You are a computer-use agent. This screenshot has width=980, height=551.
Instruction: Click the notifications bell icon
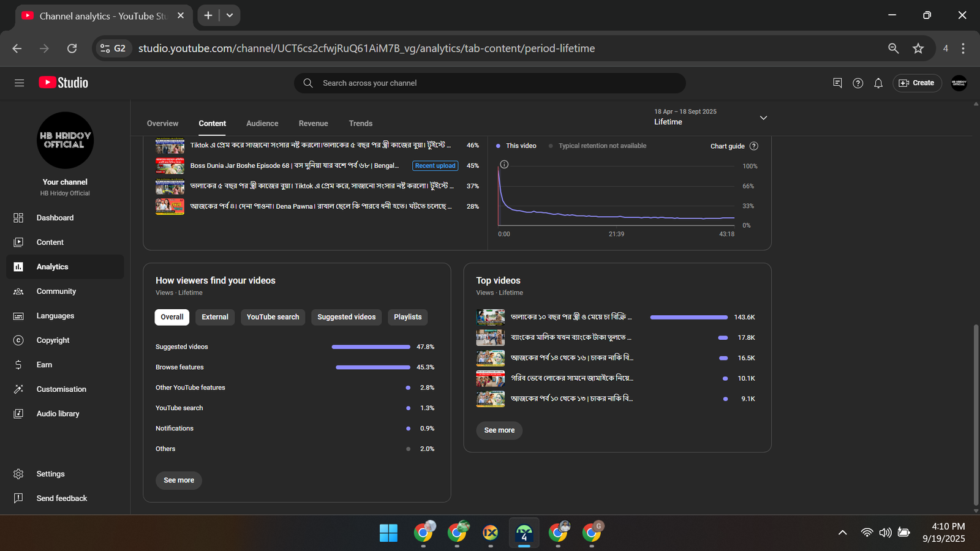pyautogui.click(x=878, y=83)
